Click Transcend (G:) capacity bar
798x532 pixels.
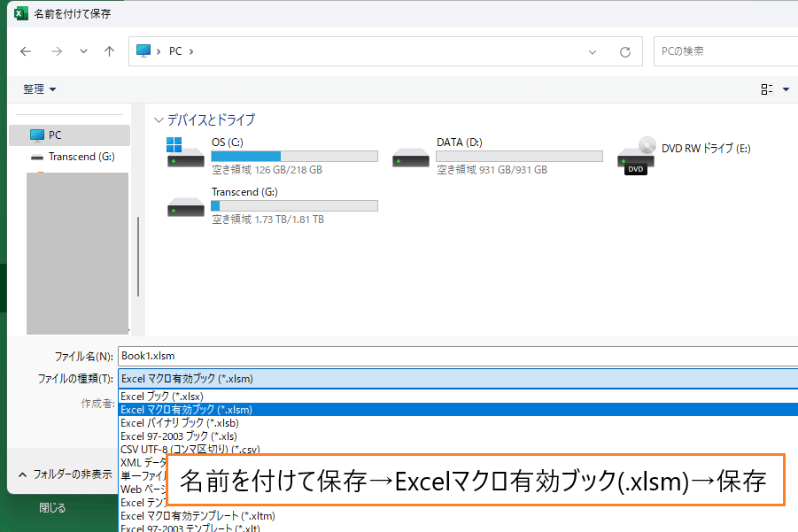295,206
